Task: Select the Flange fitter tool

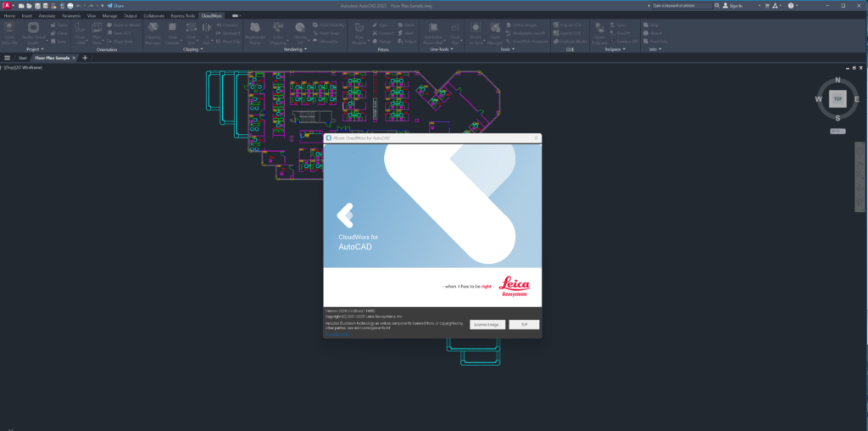Action: [x=382, y=41]
